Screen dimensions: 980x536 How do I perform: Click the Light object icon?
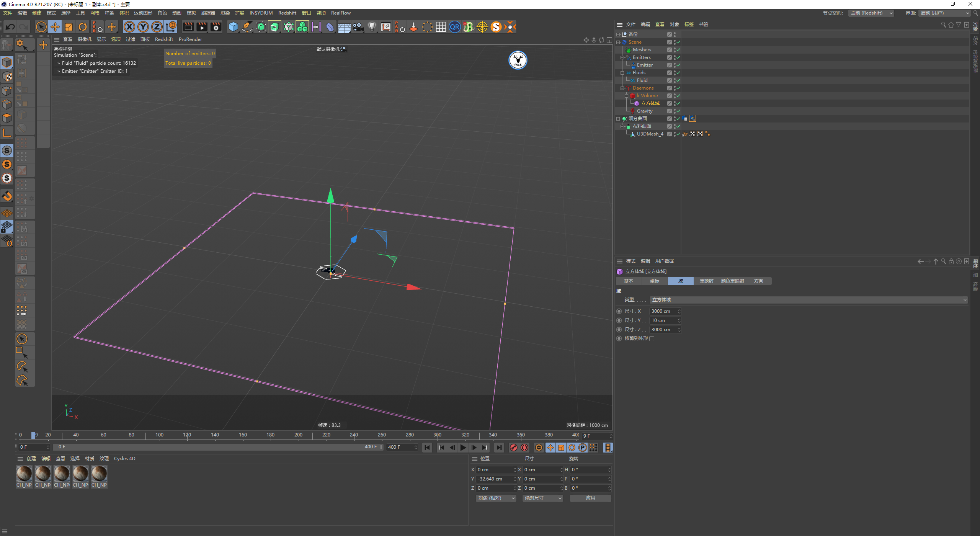(372, 27)
